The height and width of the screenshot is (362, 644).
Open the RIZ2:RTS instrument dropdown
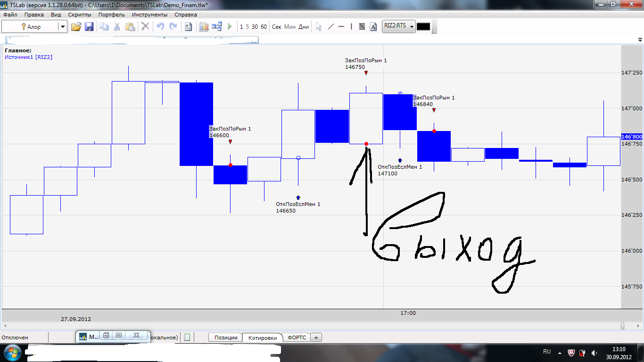pyautogui.click(x=412, y=26)
